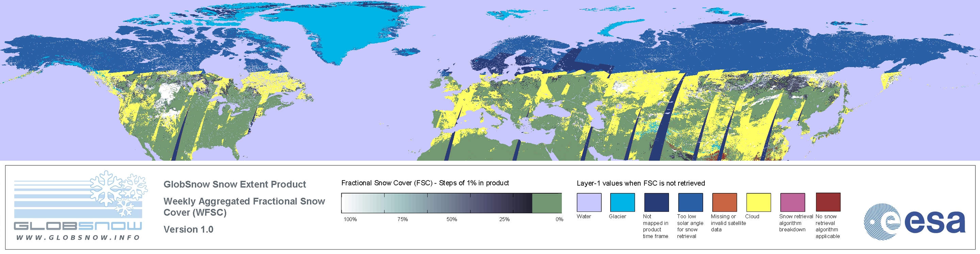
Task: Click the 'Version 1.0' text
Action: click(x=188, y=229)
